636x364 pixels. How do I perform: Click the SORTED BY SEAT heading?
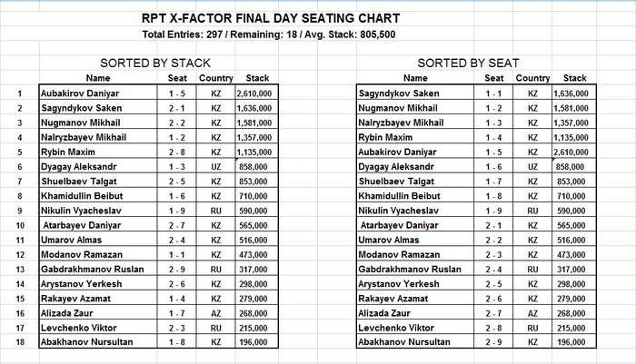[x=468, y=64]
